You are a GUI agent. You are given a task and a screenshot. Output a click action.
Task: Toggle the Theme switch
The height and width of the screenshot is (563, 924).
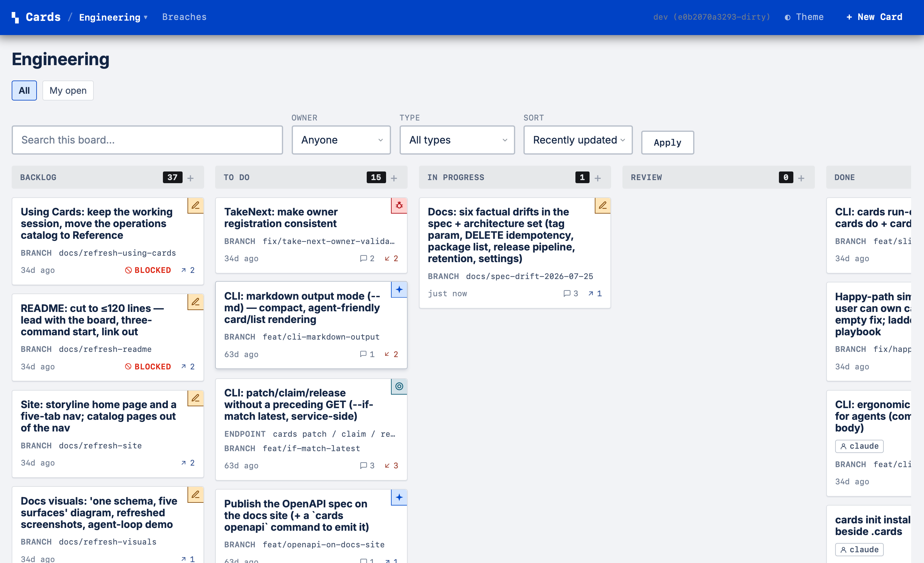[804, 17]
